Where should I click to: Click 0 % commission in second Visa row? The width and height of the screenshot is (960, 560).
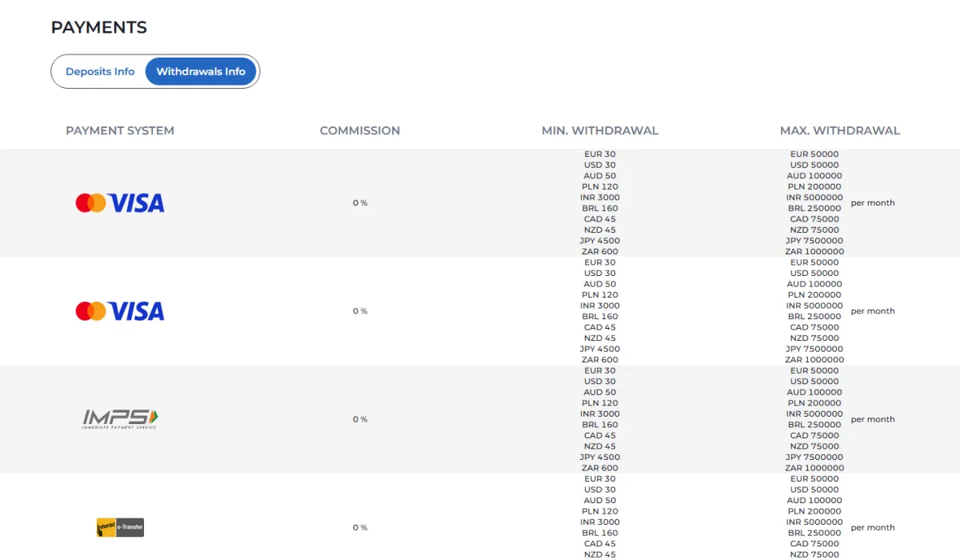(360, 311)
